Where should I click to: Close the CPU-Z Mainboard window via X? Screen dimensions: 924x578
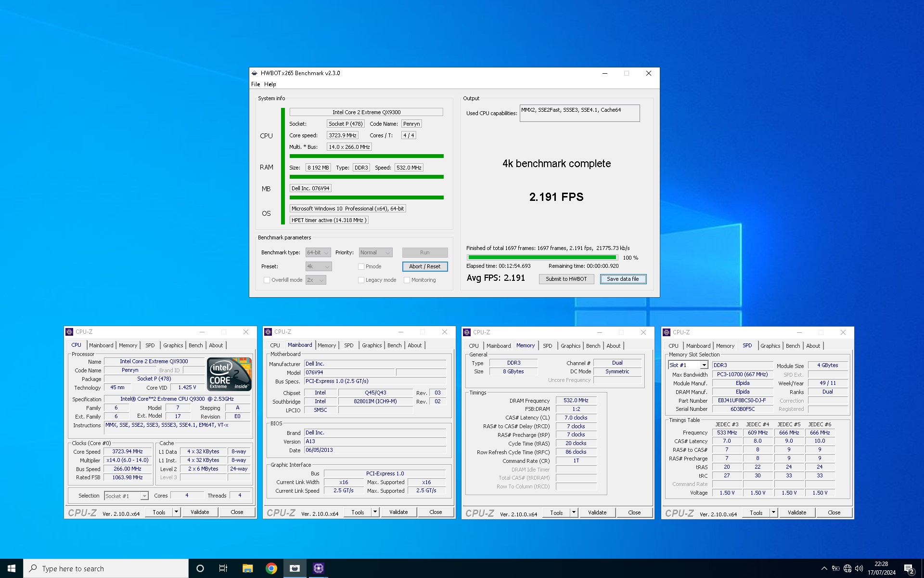(x=445, y=332)
